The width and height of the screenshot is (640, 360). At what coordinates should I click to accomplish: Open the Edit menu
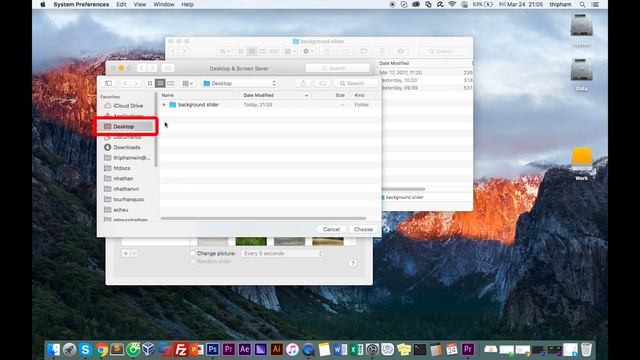(121, 4)
